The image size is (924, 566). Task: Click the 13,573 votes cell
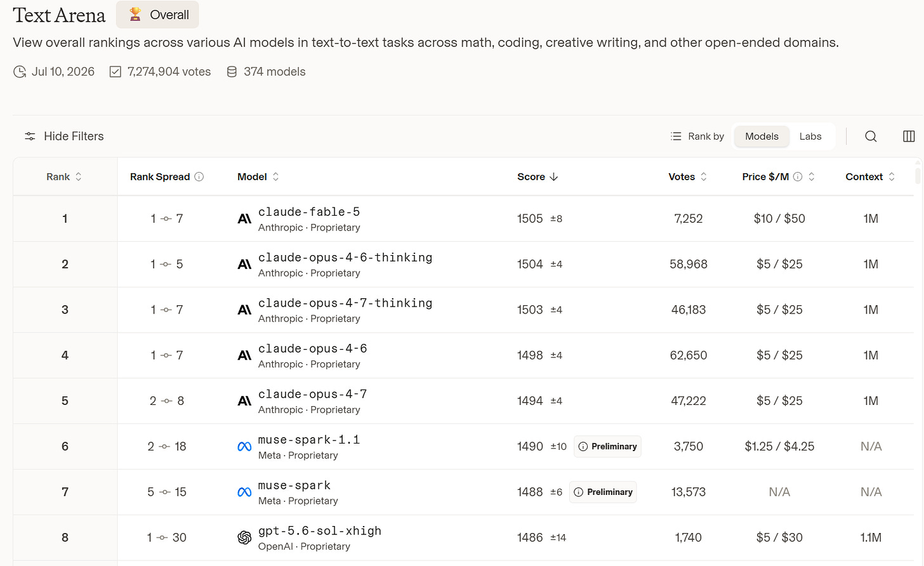point(689,492)
